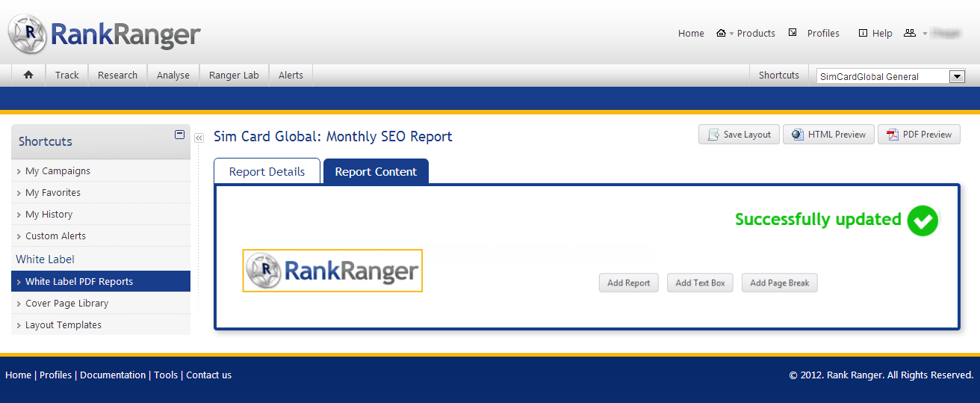The width and height of the screenshot is (980, 403).
Task: Click the Profiles link in the footer
Action: coord(55,375)
